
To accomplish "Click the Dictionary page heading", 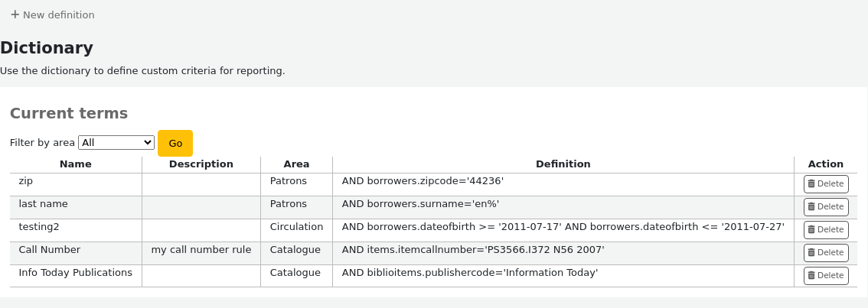I will tap(47, 48).
